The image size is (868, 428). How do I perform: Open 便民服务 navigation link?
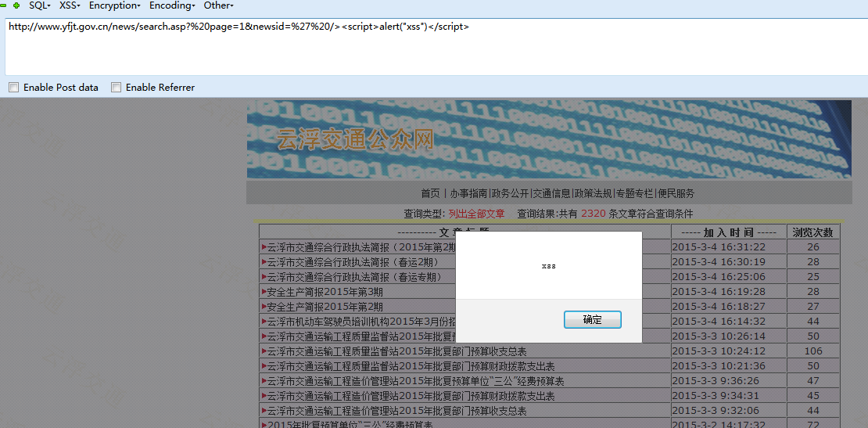pos(676,193)
